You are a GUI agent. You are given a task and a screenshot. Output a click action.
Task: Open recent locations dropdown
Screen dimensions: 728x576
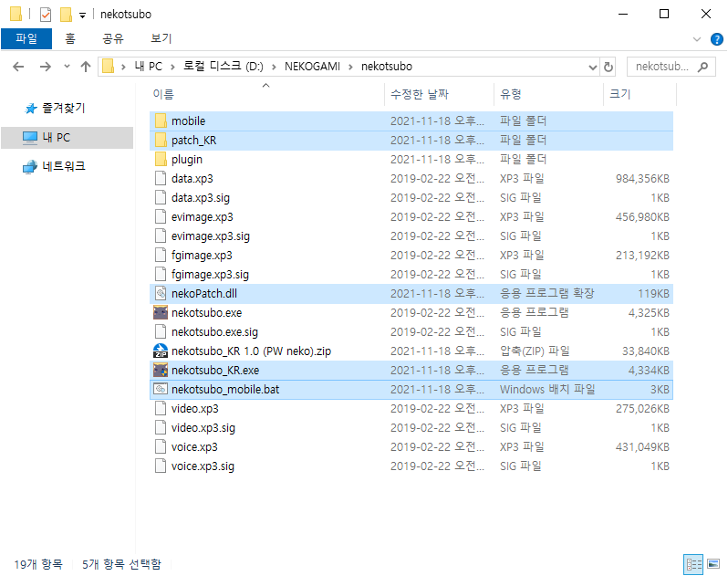tap(67, 67)
